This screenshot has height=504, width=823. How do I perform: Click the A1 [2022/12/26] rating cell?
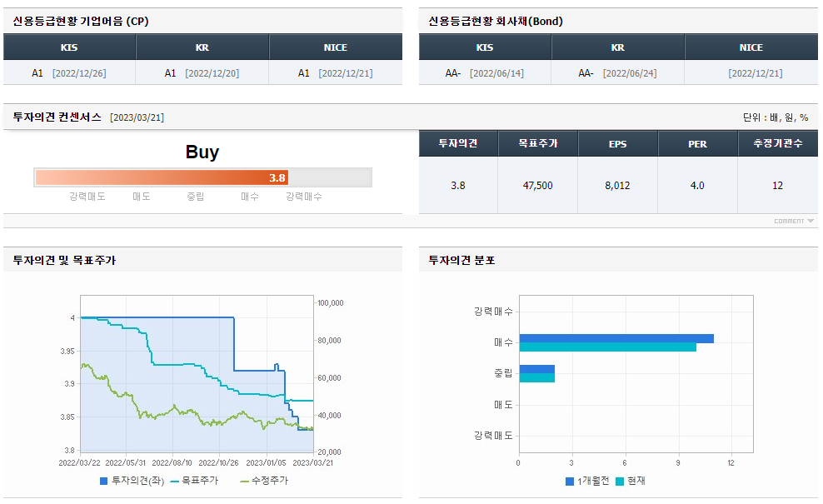69,73
